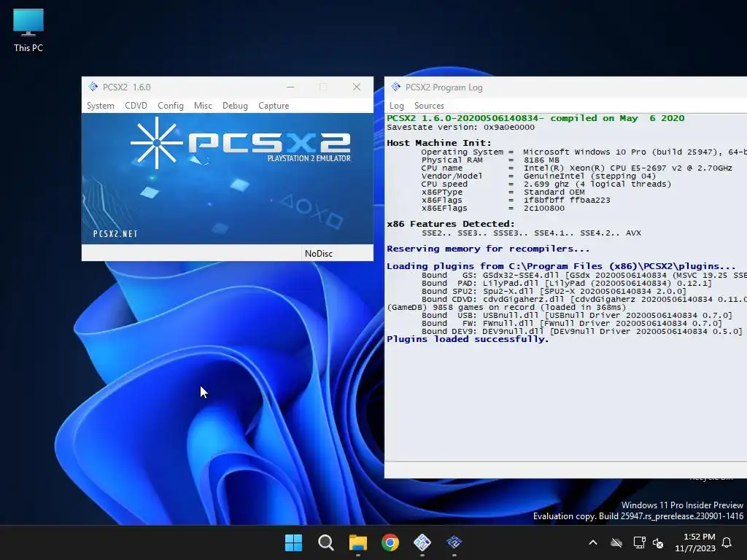Click the Program Log window title icon
The width and height of the screenshot is (747, 560).
(395, 87)
